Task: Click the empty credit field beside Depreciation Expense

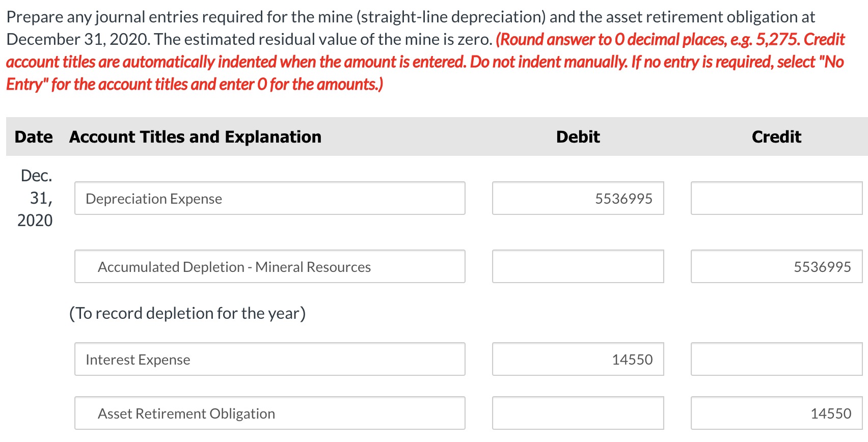Action: (775, 199)
